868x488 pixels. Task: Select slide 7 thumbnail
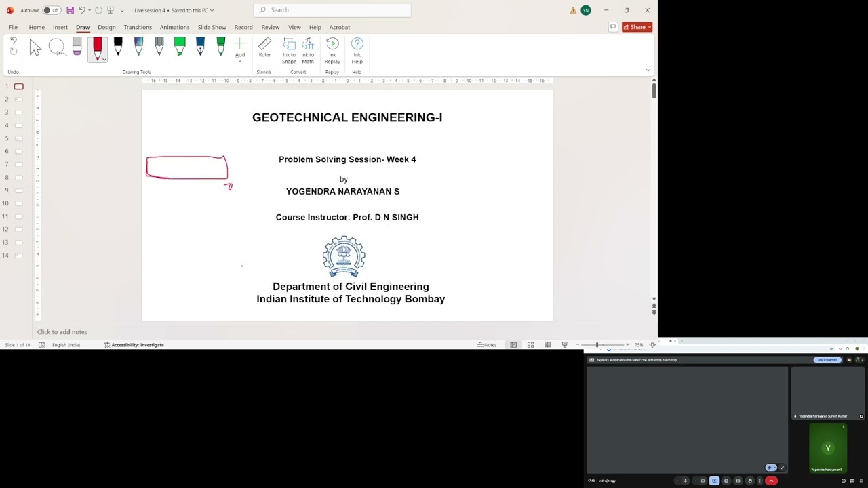[x=19, y=164]
